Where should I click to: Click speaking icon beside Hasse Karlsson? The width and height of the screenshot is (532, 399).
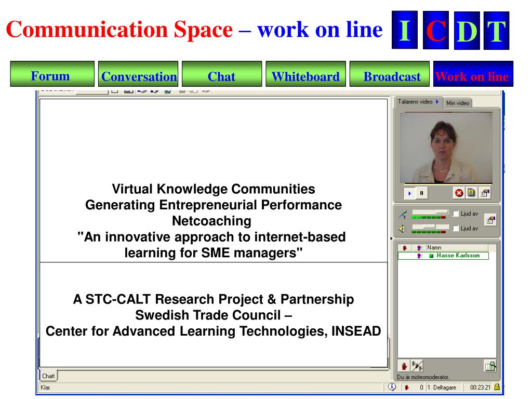pos(420,256)
